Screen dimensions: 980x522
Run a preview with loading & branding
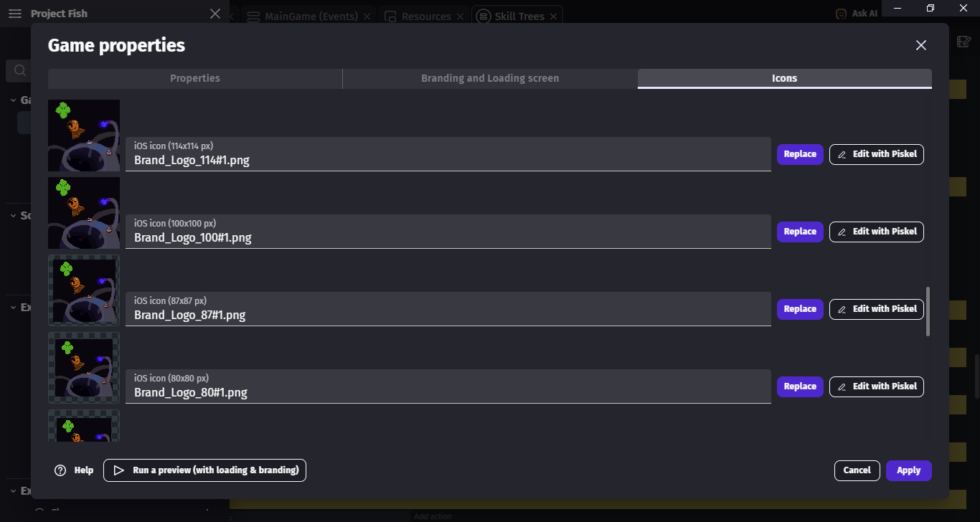click(x=205, y=470)
